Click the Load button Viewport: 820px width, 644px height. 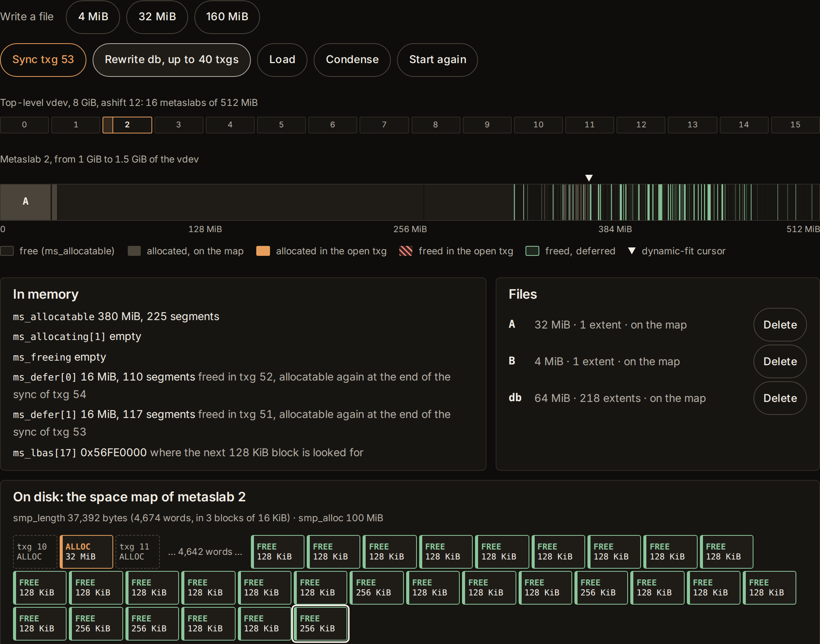pos(282,60)
